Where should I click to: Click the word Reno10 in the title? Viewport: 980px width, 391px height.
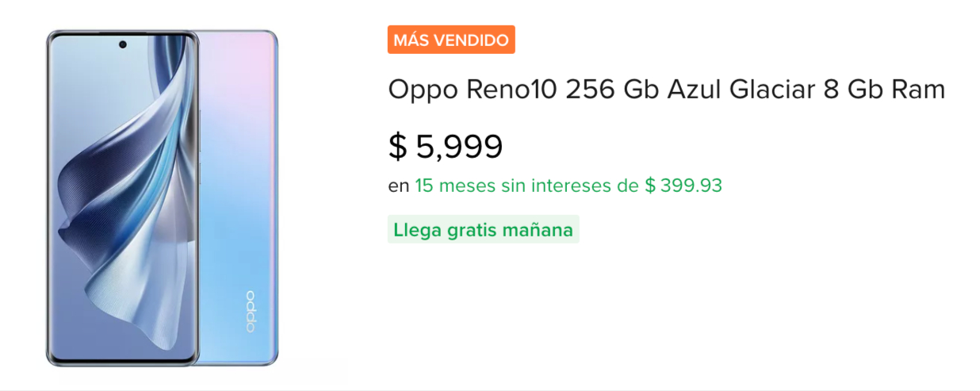pyautogui.click(x=511, y=90)
